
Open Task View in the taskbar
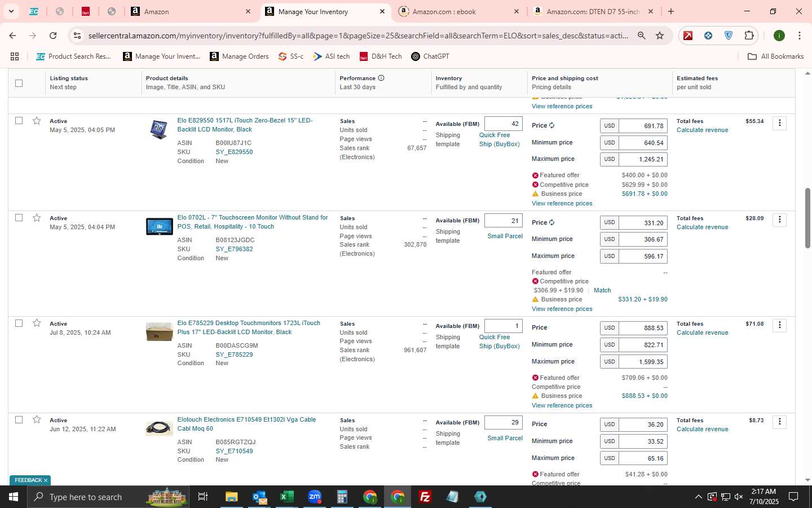202,497
